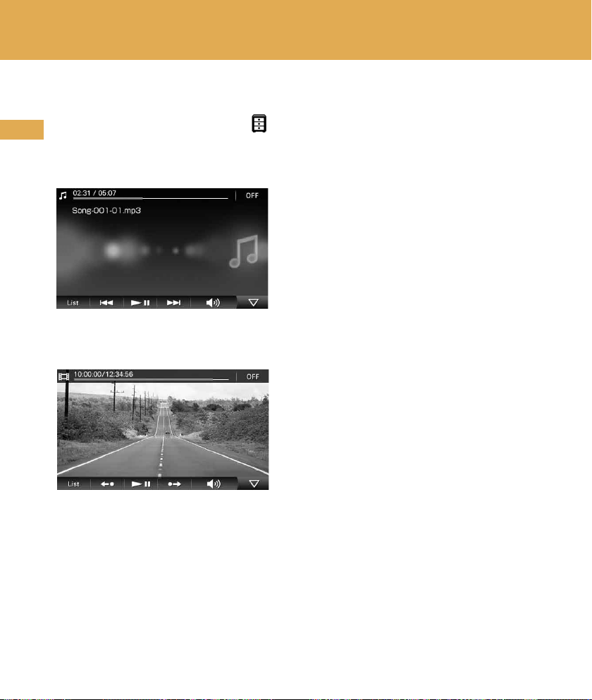Open volume control in video player
This screenshot has width=592, height=700.
click(x=214, y=484)
